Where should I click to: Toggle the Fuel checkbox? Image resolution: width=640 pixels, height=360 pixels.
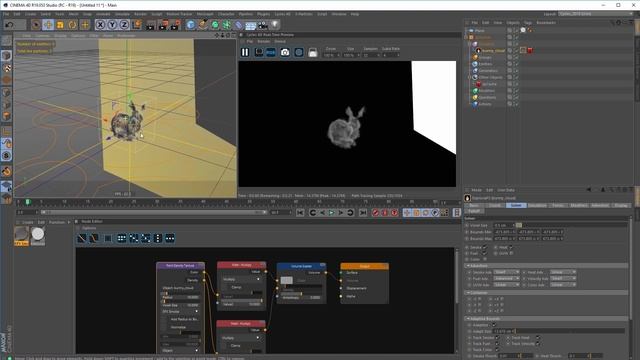coord(484,253)
